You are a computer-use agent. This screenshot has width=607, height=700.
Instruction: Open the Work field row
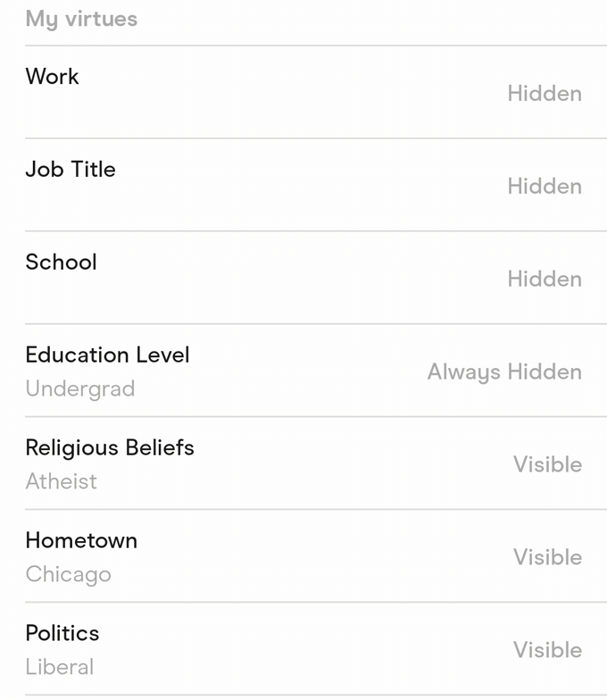(316, 93)
